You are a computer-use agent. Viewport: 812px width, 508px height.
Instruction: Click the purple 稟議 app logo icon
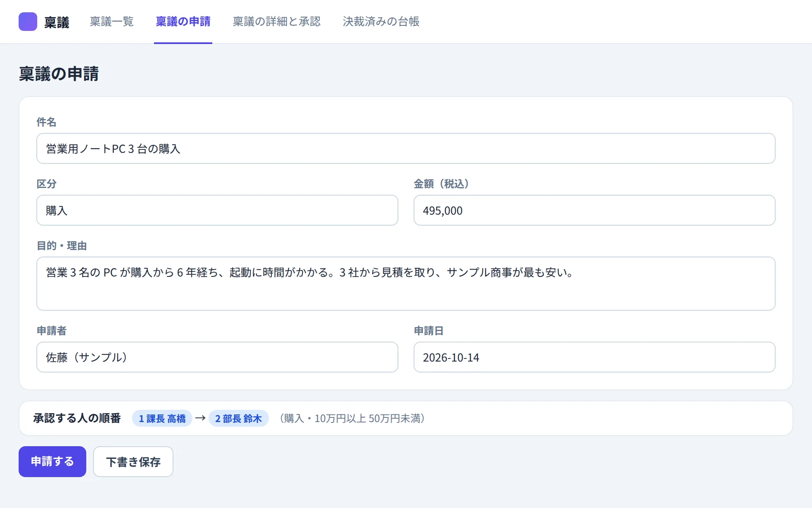[x=28, y=22]
